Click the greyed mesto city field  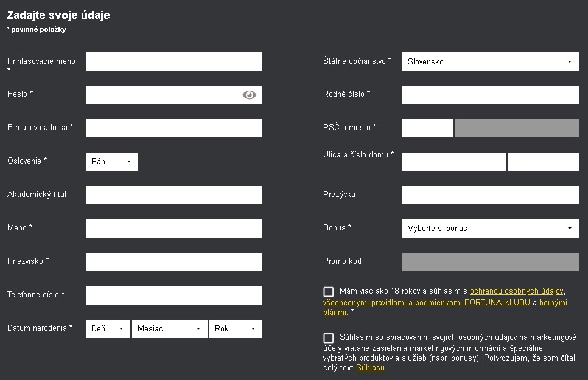[517, 128]
